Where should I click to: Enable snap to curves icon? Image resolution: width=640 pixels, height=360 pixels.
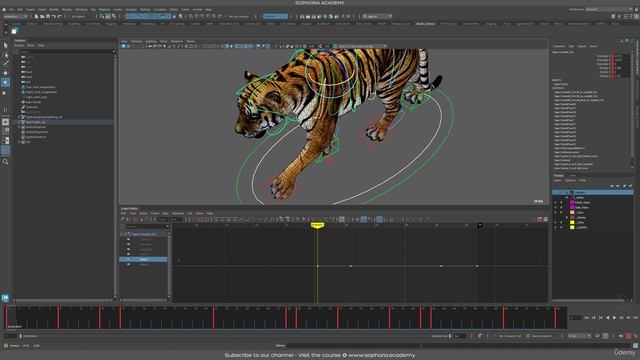click(196, 16)
